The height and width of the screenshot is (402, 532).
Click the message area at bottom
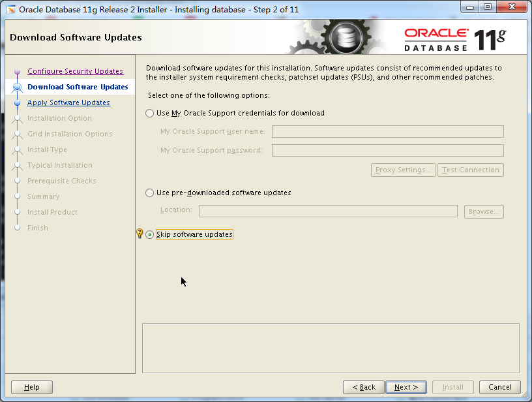(331, 348)
